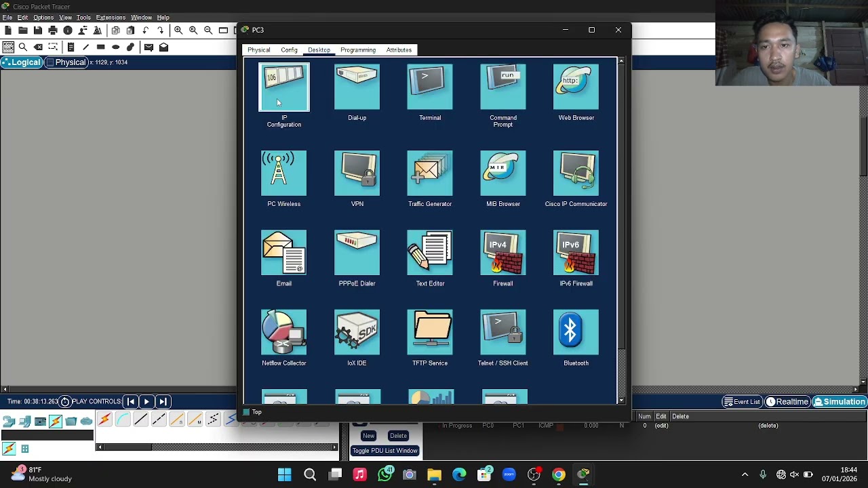Click the New file toolbar icon
Image resolution: width=868 pixels, height=488 pixels.
click(8, 30)
